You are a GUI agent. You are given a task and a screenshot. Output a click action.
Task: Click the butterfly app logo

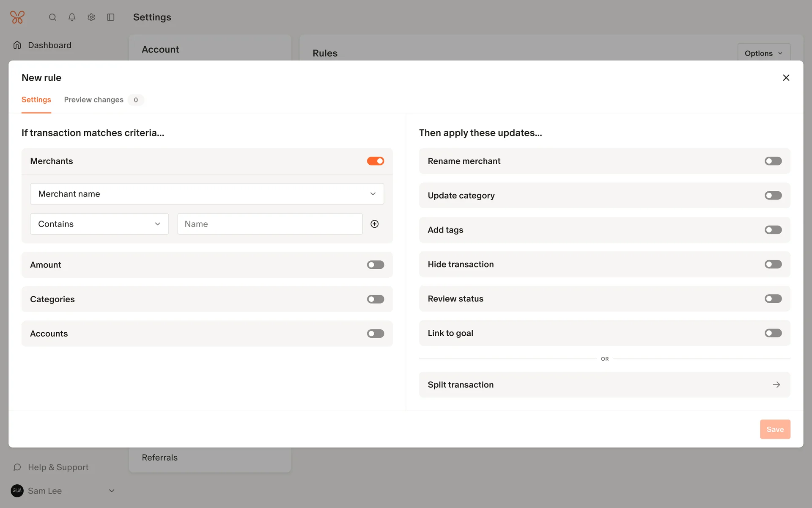[17, 17]
